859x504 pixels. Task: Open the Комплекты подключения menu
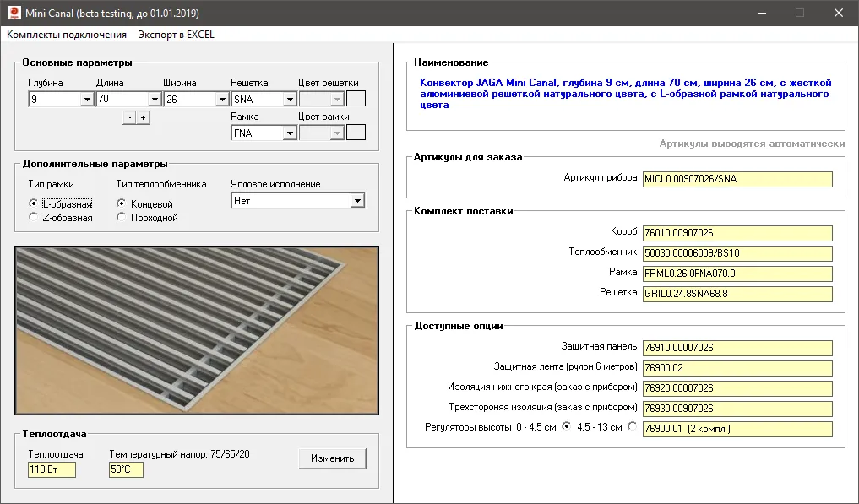point(66,35)
